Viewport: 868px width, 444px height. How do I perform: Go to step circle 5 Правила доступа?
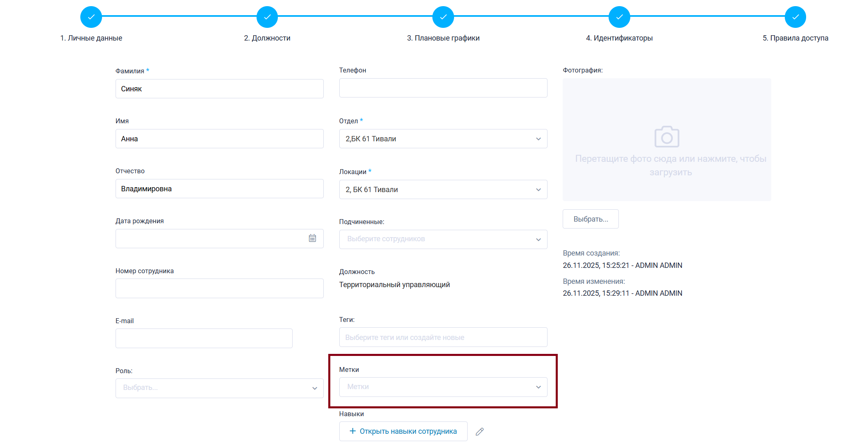pos(795,17)
